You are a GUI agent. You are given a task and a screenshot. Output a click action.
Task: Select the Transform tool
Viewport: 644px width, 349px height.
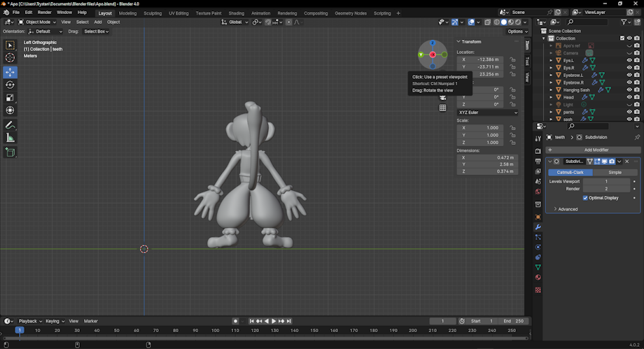(10, 111)
